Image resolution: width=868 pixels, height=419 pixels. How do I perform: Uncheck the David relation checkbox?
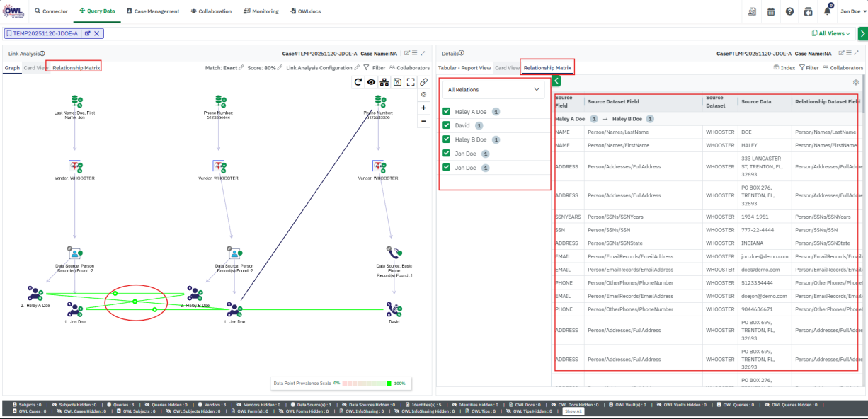pos(446,125)
